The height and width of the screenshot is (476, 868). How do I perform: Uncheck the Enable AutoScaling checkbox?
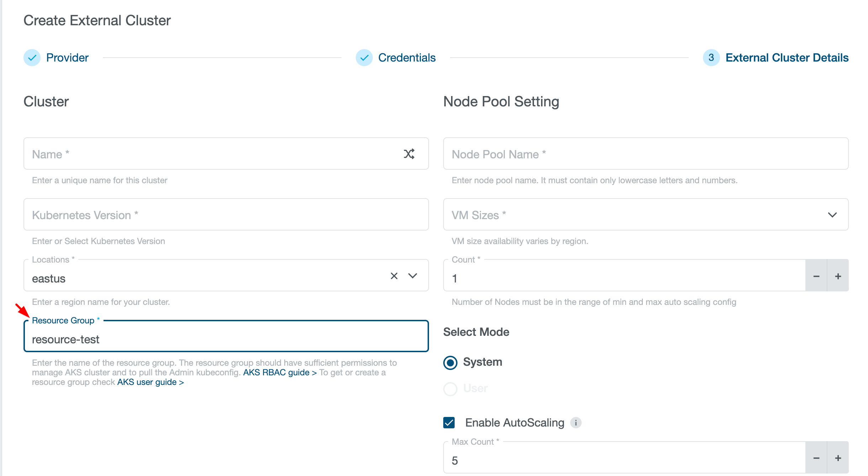[449, 423]
